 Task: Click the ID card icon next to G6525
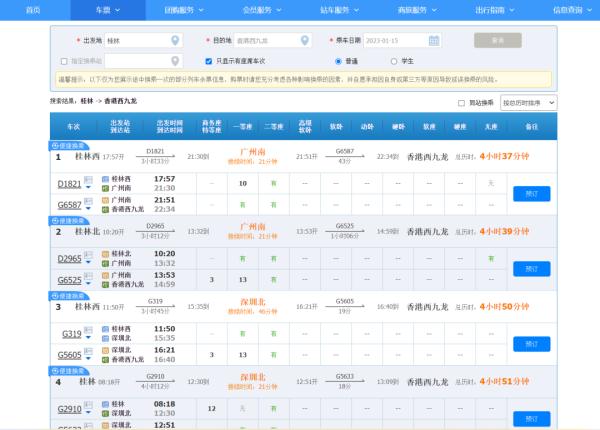88,276
